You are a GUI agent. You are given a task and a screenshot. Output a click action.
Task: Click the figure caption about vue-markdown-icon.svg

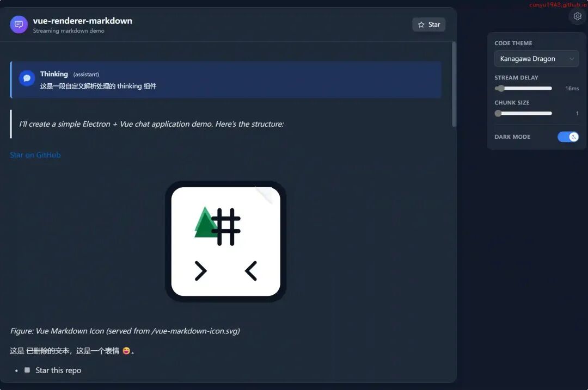[125, 331]
